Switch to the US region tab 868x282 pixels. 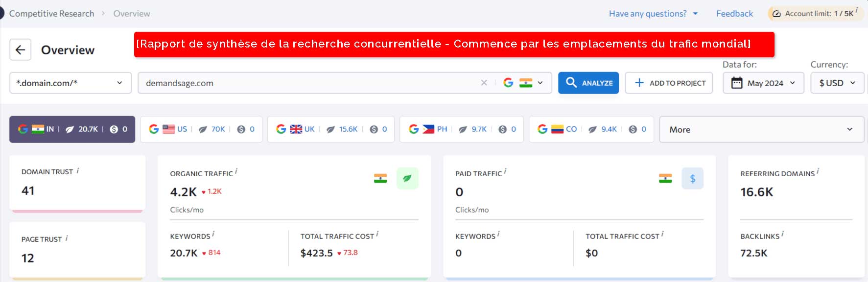pos(201,129)
